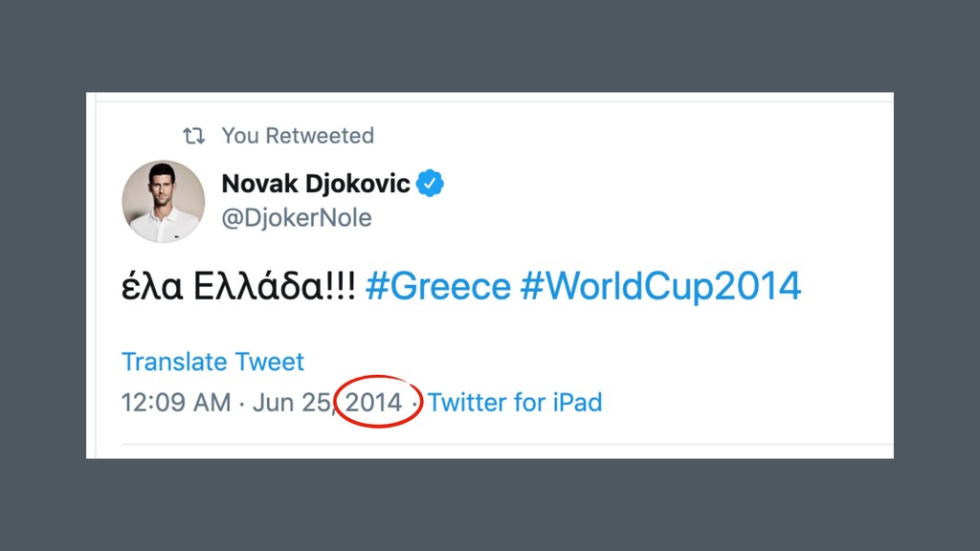Click the red oval annotation around 2014

click(377, 379)
